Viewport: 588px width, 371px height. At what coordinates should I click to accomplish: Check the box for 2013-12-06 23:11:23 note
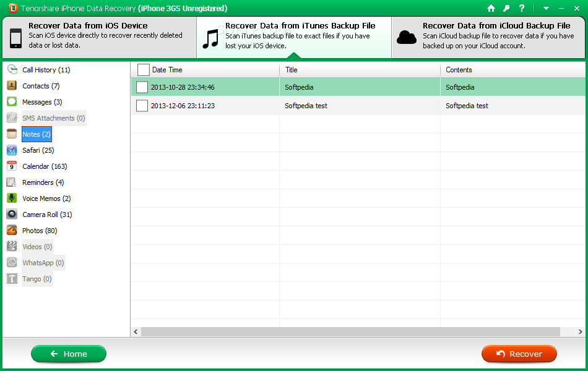point(142,106)
